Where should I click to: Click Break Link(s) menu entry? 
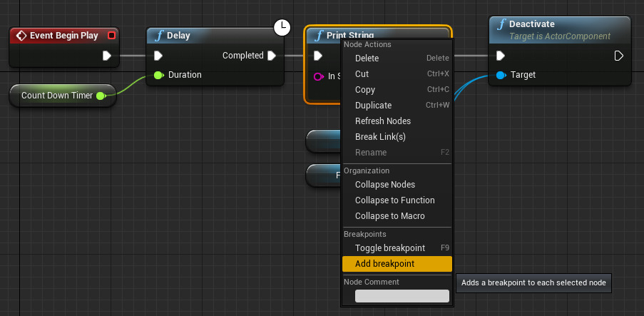380,137
